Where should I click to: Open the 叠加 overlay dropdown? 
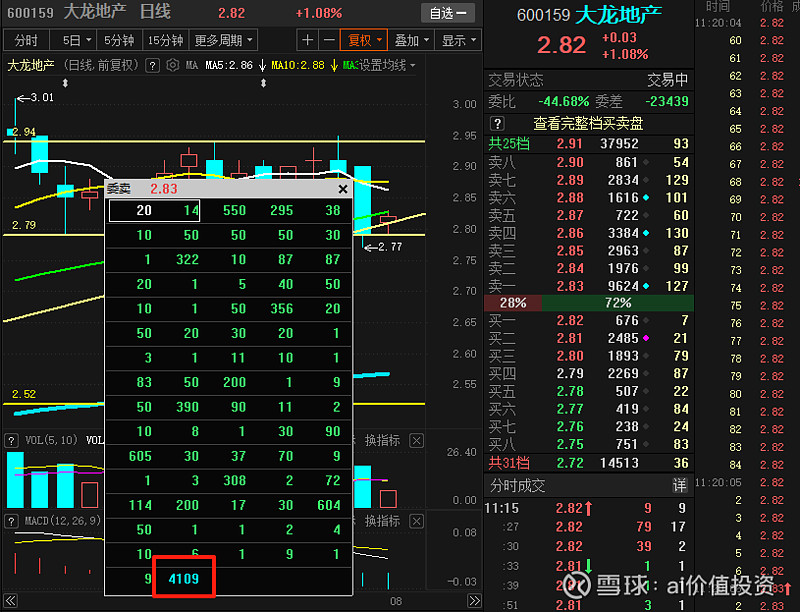pos(411,40)
